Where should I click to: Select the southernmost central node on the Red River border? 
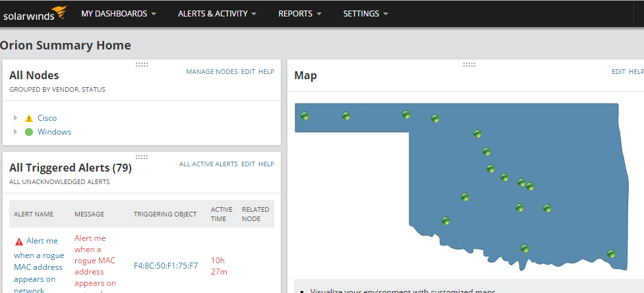[x=525, y=248]
